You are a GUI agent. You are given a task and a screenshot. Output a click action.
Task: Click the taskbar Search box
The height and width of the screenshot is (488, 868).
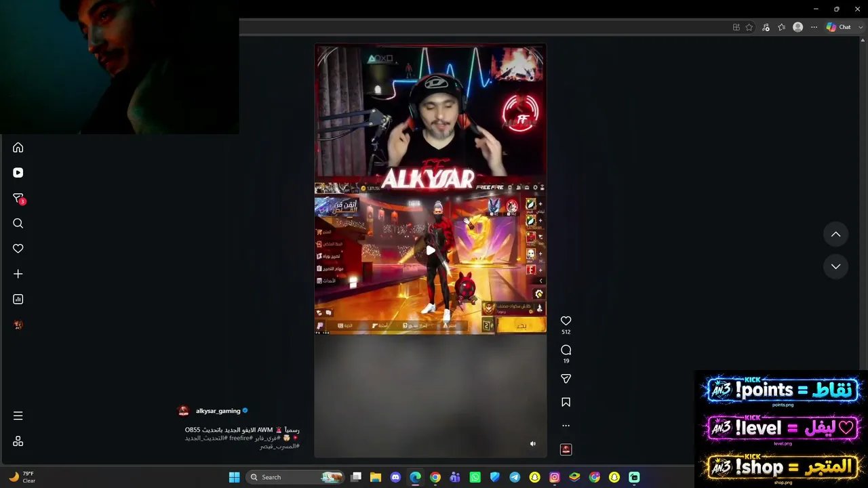click(295, 477)
